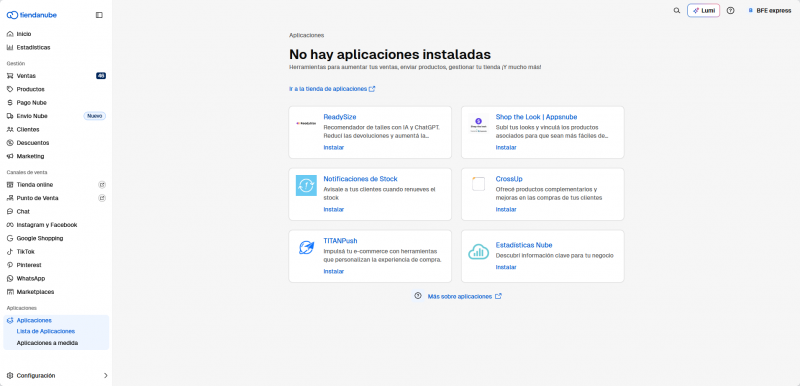
Task: Click the Envío Nube truck icon
Action: click(x=10, y=116)
